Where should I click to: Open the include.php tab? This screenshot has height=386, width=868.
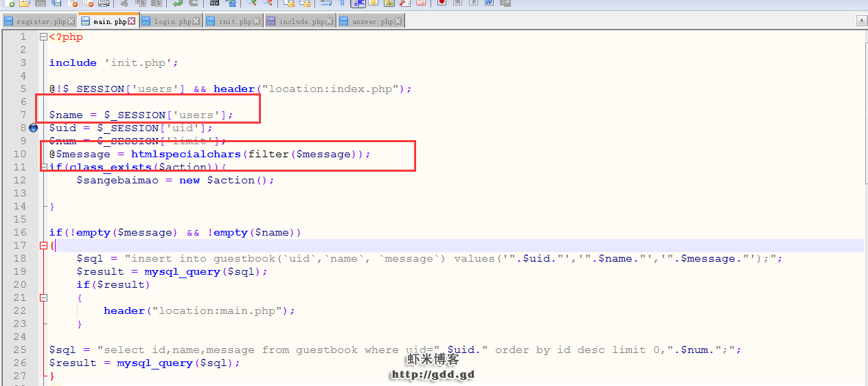tap(301, 22)
